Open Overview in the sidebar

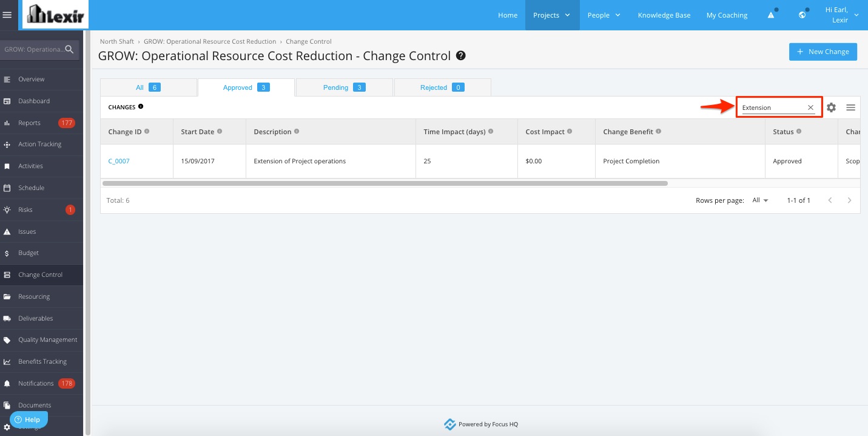click(41, 79)
